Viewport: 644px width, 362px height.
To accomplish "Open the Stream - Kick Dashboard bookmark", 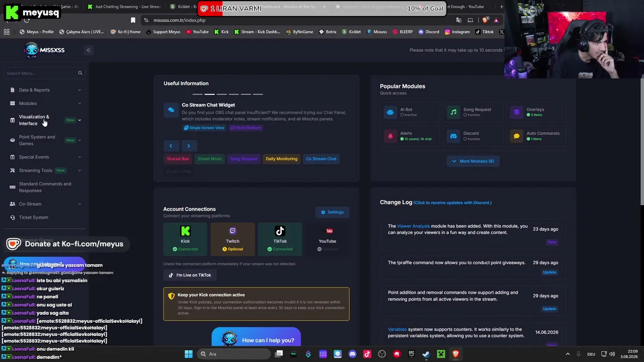I will 257,32.
